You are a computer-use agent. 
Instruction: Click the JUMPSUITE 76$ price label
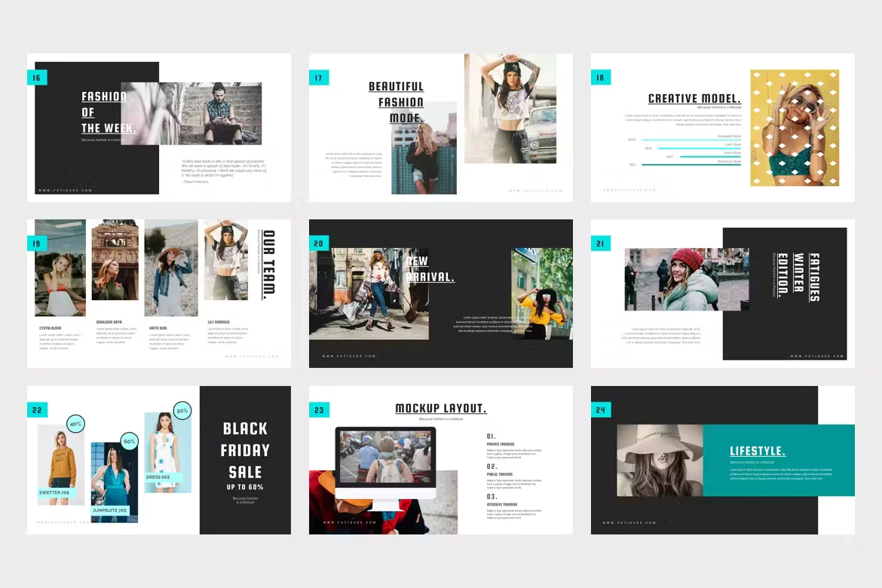[110, 510]
